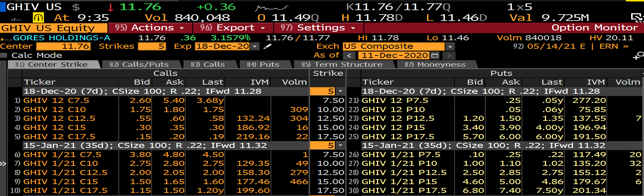Open the ERN » earnings link
The image size is (644, 196).
tap(614, 46)
